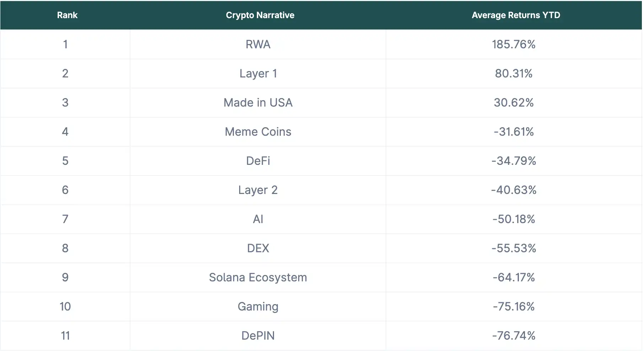This screenshot has height=351, width=644.
Task: Select the DEX narrative cell
Action: click(258, 248)
